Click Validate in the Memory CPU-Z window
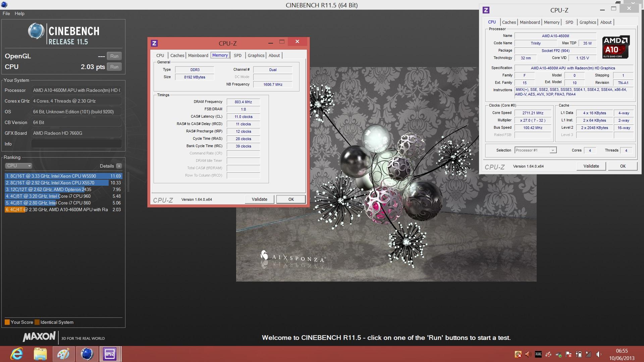This screenshot has height=362, width=644. [x=260, y=199]
